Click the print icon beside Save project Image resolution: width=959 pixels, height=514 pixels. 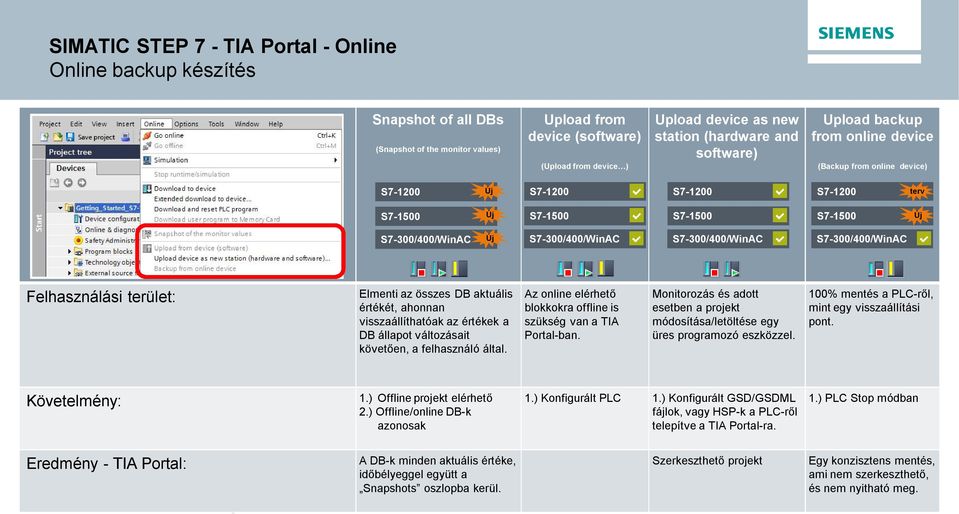(x=125, y=137)
